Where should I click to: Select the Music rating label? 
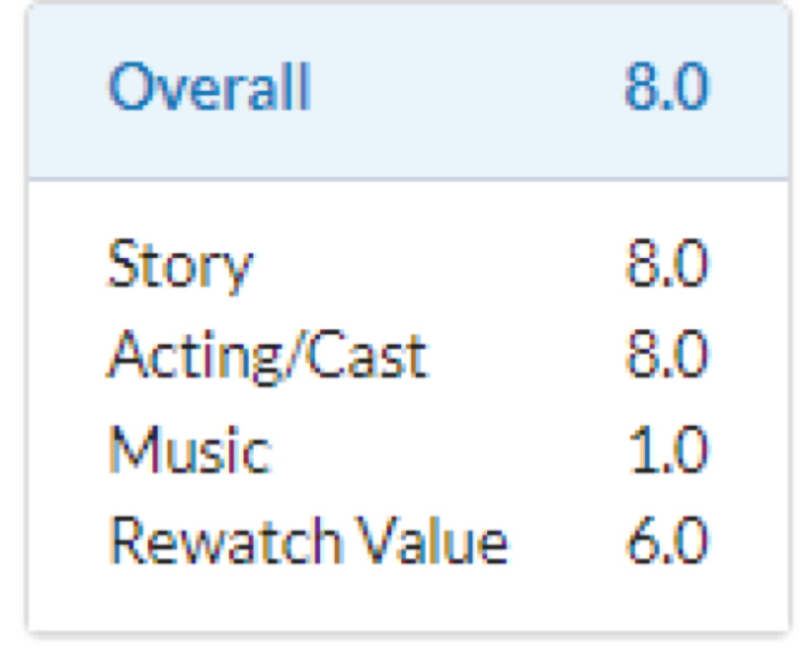point(191,449)
